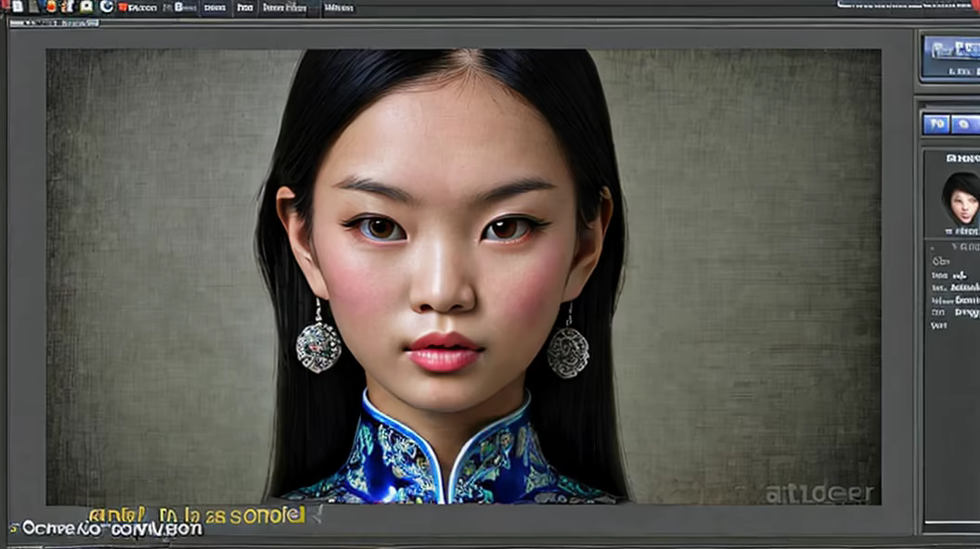
Task: Click the small tab strip below top toolbar
Action: (54, 22)
